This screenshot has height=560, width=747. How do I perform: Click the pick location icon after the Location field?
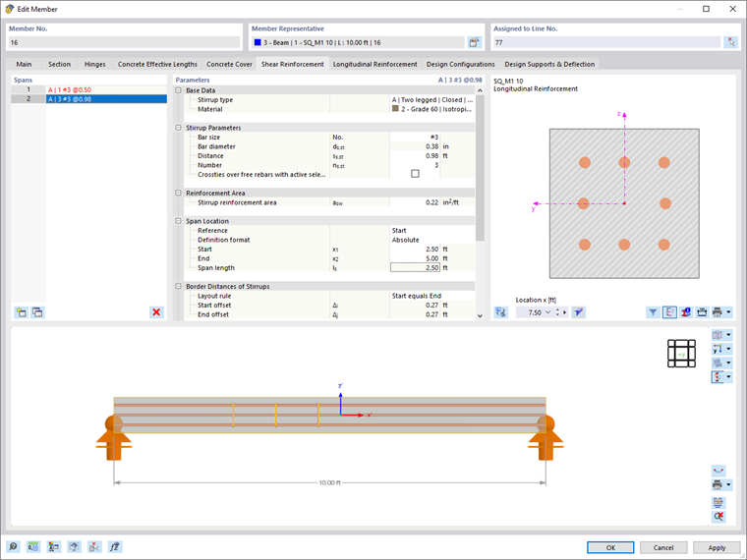pos(578,312)
